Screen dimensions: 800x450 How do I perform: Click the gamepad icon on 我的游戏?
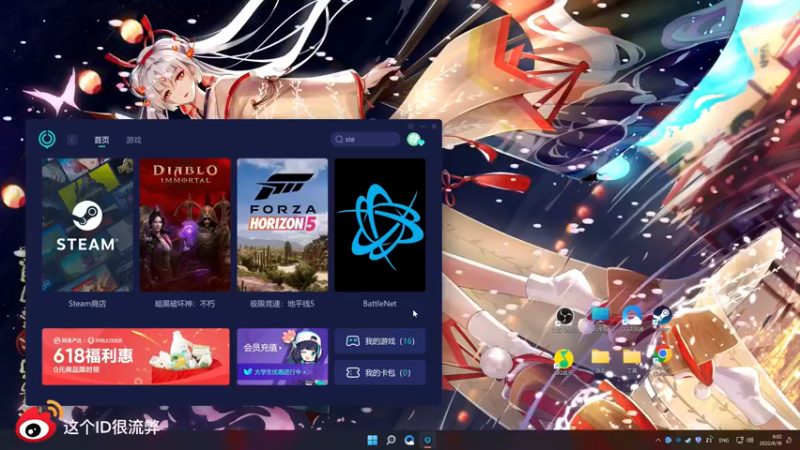coord(353,341)
